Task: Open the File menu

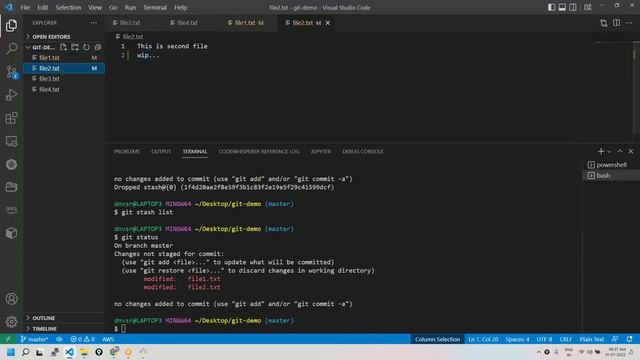Action: click(x=25, y=7)
